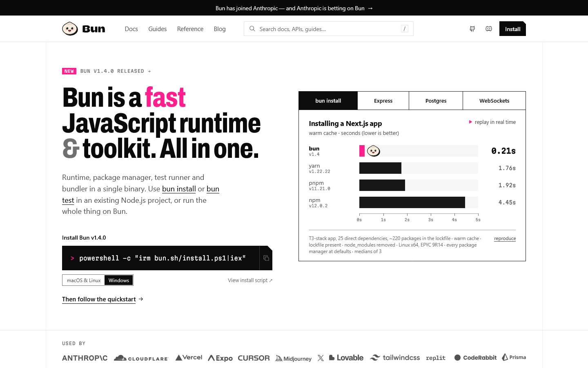
Task: Click the pink replay triangle icon
Action: 470,122
